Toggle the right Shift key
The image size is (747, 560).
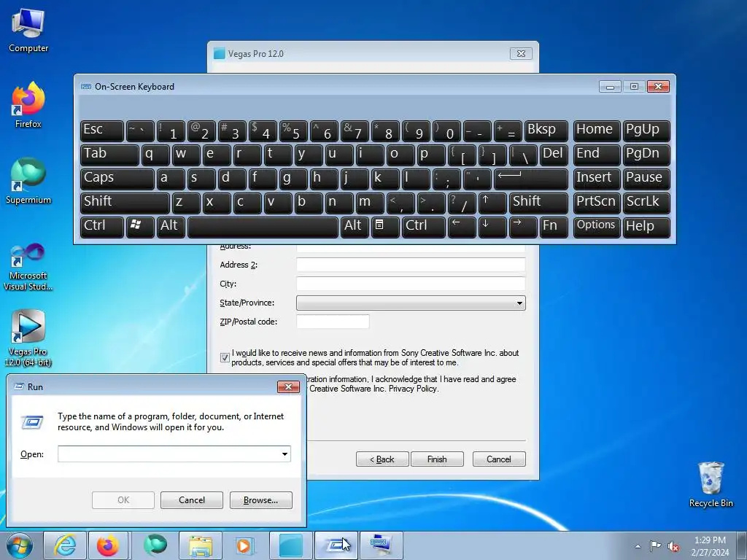[538, 203]
